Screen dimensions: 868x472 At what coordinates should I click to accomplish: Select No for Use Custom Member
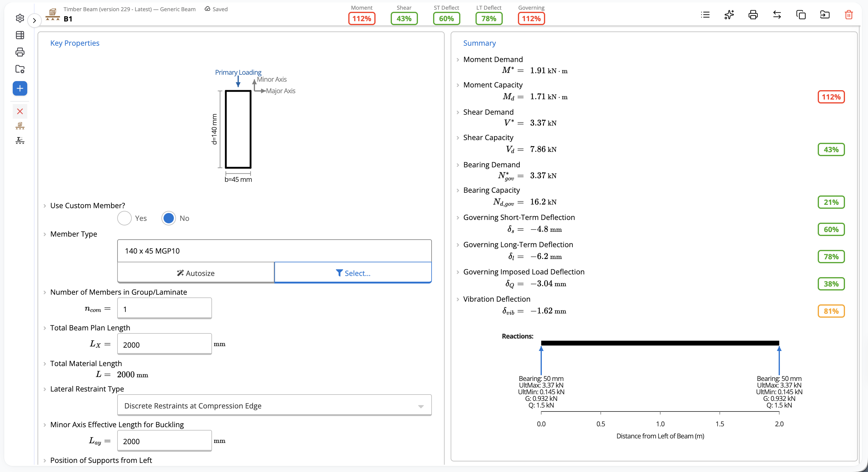tap(168, 218)
